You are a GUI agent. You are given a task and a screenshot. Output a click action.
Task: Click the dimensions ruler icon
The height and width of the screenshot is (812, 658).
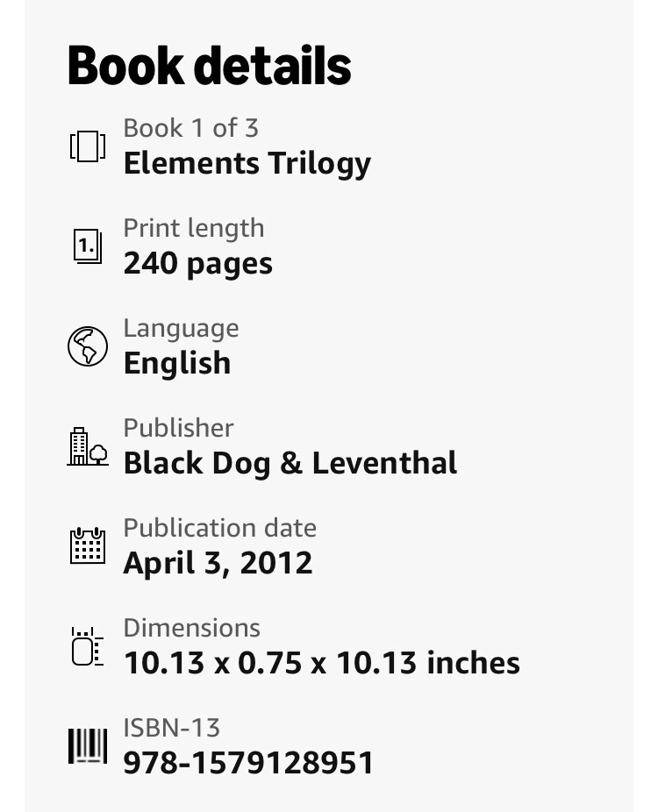(88, 645)
